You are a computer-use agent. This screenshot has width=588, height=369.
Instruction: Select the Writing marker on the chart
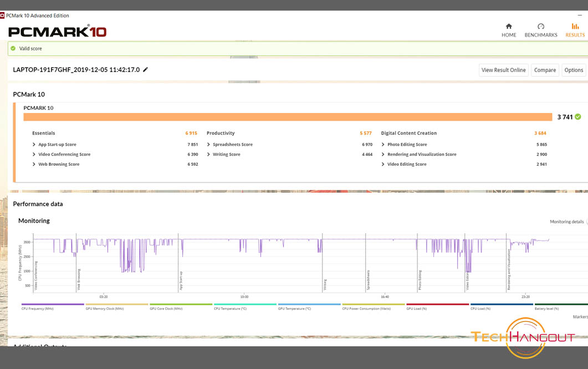pos(325,285)
